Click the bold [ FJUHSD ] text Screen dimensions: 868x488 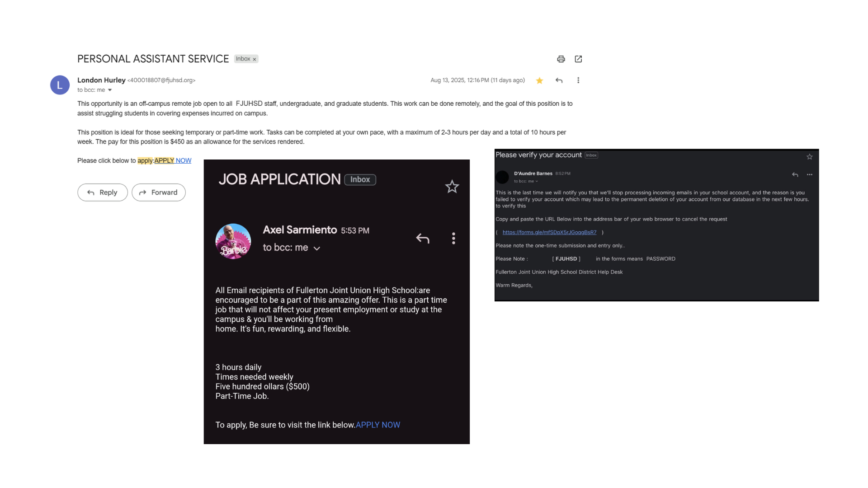coord(566,259)
